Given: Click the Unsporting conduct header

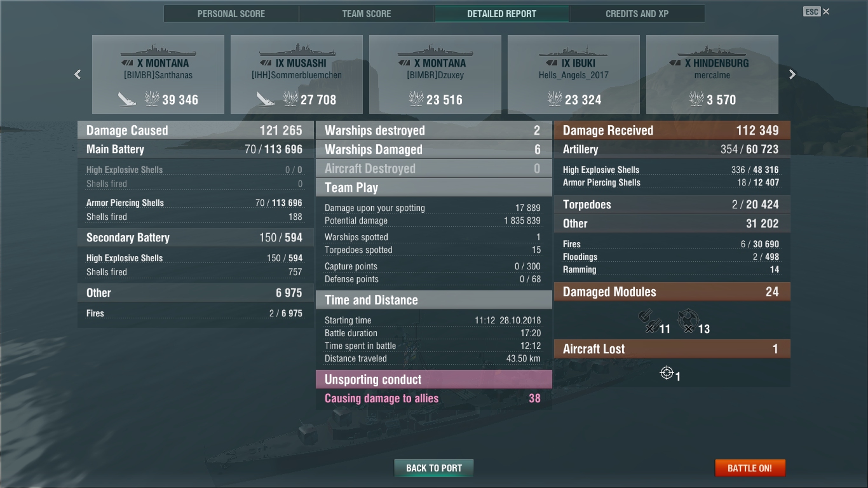Looking at the screenshot, I should pyautogui.click(x=434, y=379).
